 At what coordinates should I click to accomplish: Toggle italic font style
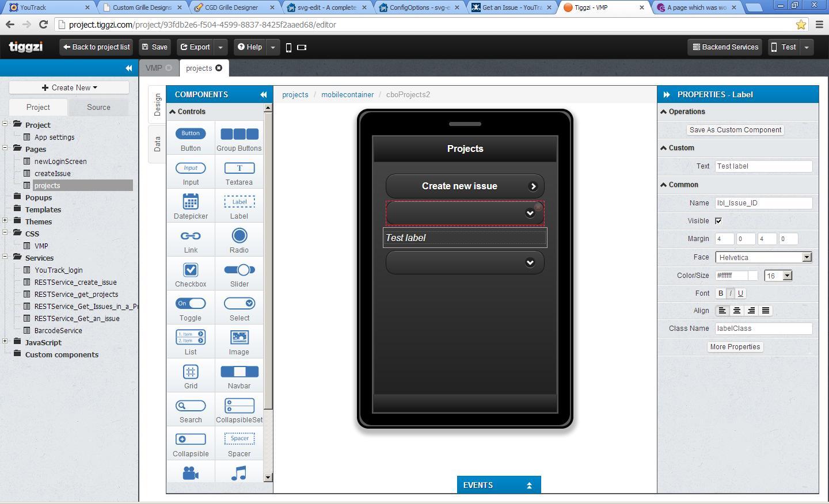(731, 293)
